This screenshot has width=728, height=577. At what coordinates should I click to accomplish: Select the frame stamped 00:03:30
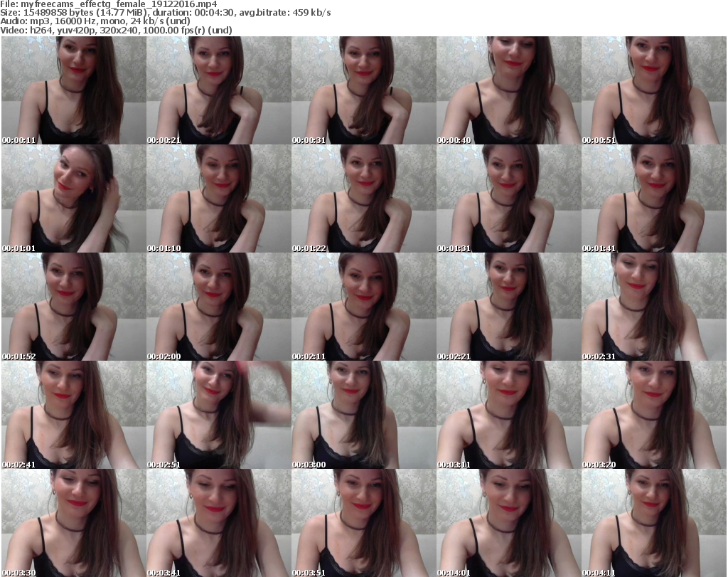pos(73,522)
